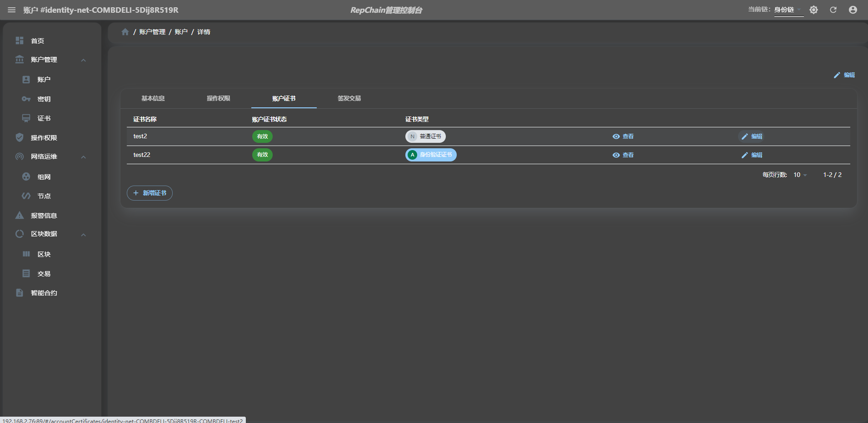Viewport: 868px width, 423px height.
Task: Switch to the 操作权限 tab
Action: [219, 98]
